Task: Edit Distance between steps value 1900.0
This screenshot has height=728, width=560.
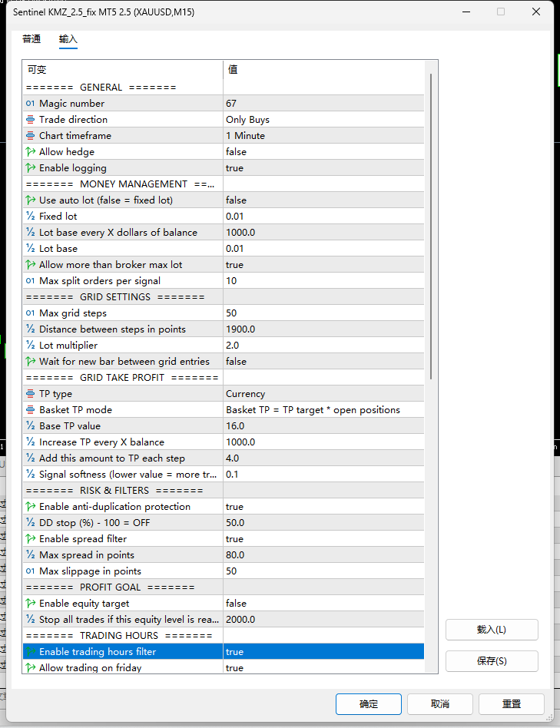Action: pos(323,329)
